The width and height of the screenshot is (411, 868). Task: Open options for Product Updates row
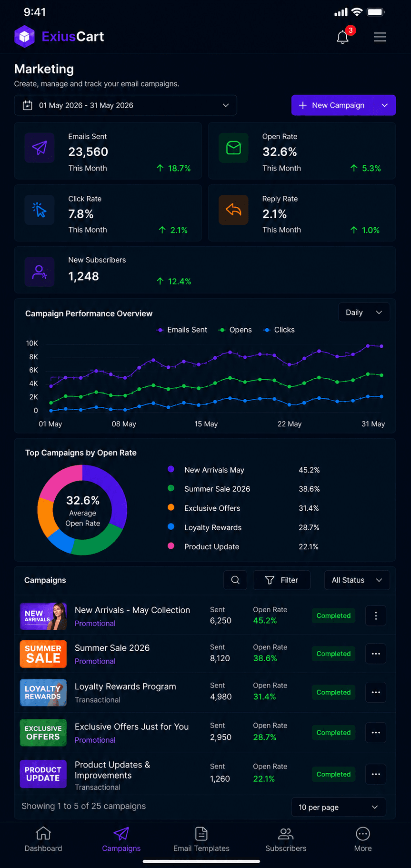pos(376,774)
